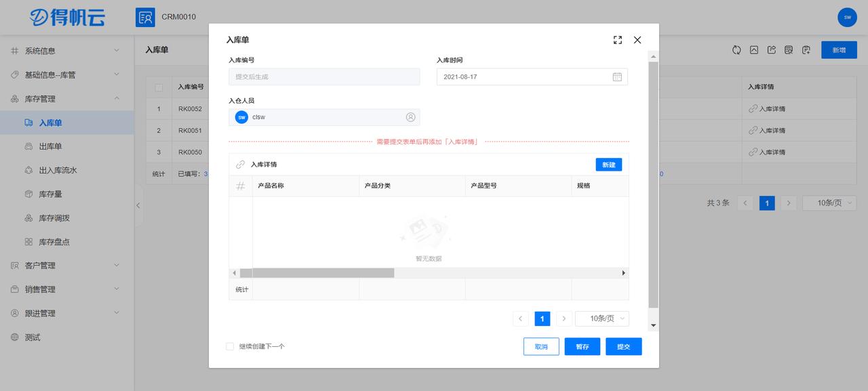Open the 10条/页 page size dropdown in dialog
Screen dimensions: 868x391
601,318
